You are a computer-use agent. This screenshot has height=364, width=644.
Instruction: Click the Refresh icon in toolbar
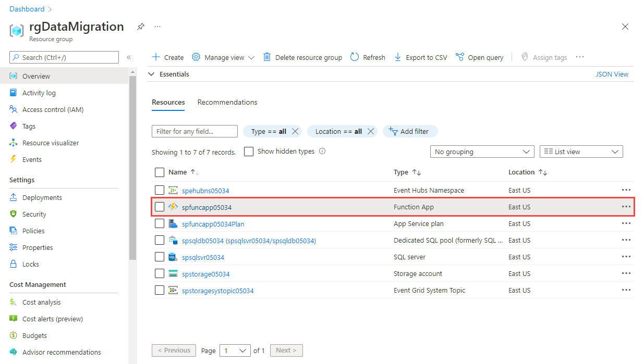[x=355, y=57]
